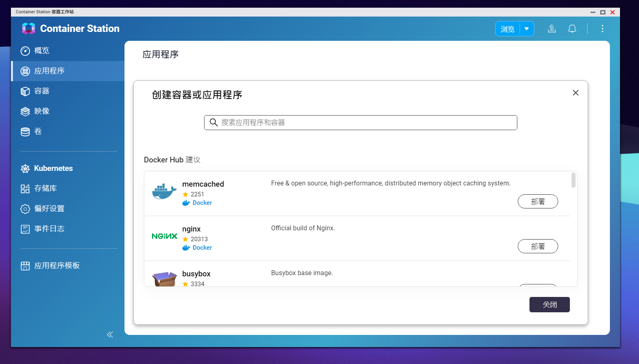This screenshot has height=364, width=639.
Task: Open the 卷 database icon in sidebar
Action: (x=25, y=132)
